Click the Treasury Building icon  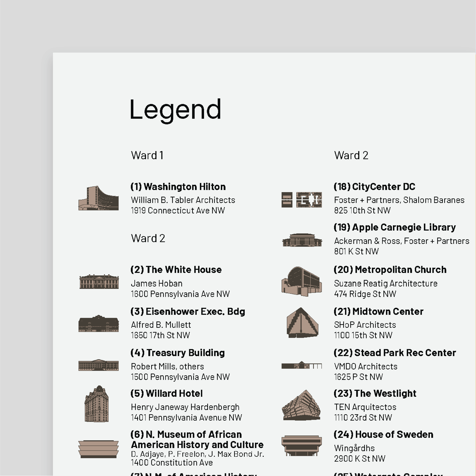click(99, 365)
